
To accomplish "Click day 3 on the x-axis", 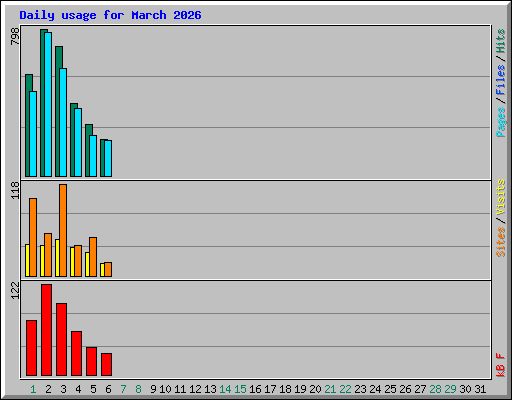I will point(63,389).
